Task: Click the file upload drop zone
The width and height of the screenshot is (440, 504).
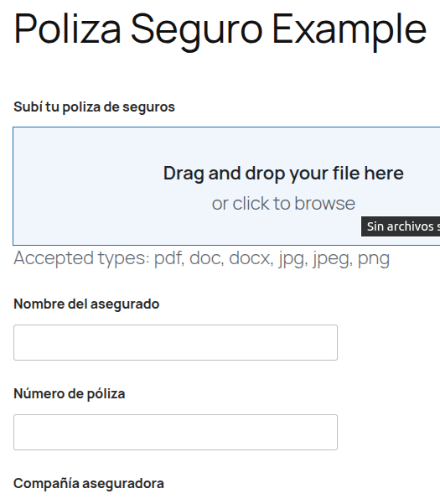Action: [x=226, y=186]
